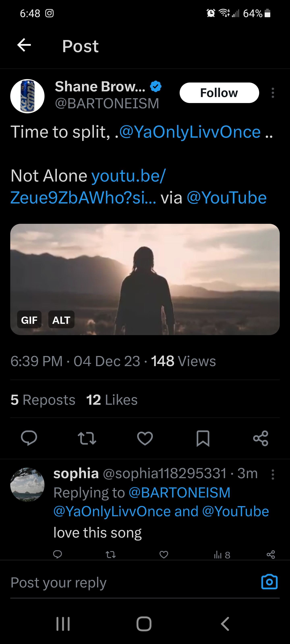View the 5 Reposts list
Viewport: 290px width, 644px height.
tap(43, 399)
